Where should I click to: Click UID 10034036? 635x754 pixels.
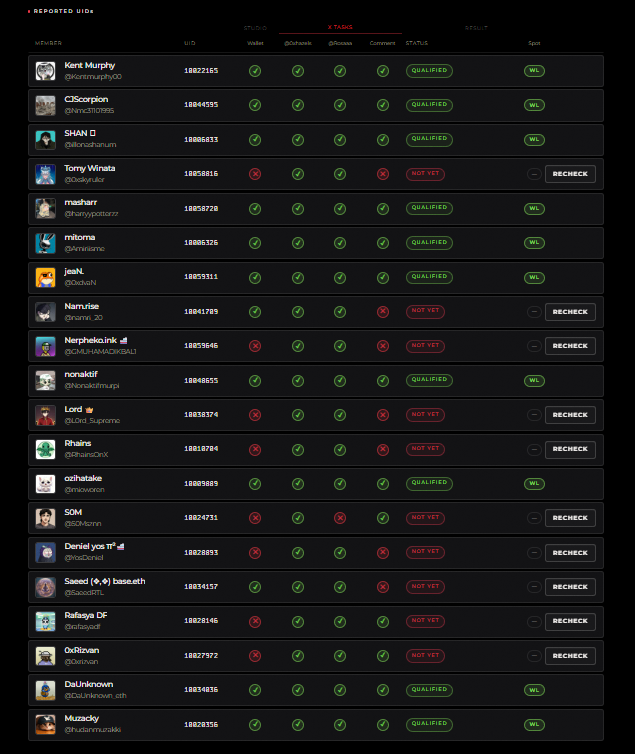coord(201,690)
